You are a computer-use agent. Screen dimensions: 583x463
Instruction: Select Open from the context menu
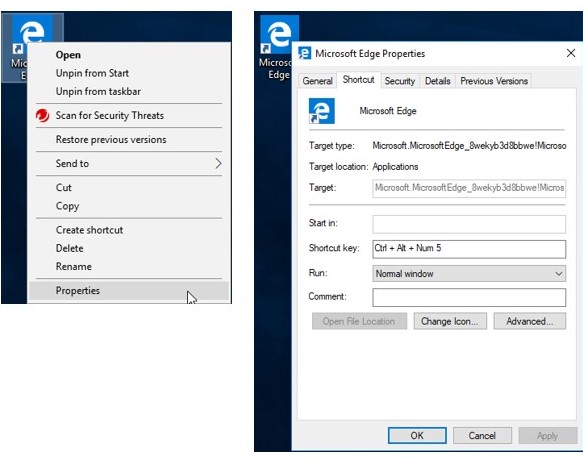point(68,55)
